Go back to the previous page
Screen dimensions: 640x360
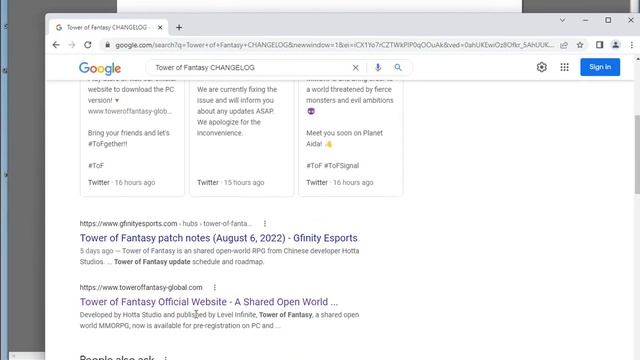[x=56, y=45]
